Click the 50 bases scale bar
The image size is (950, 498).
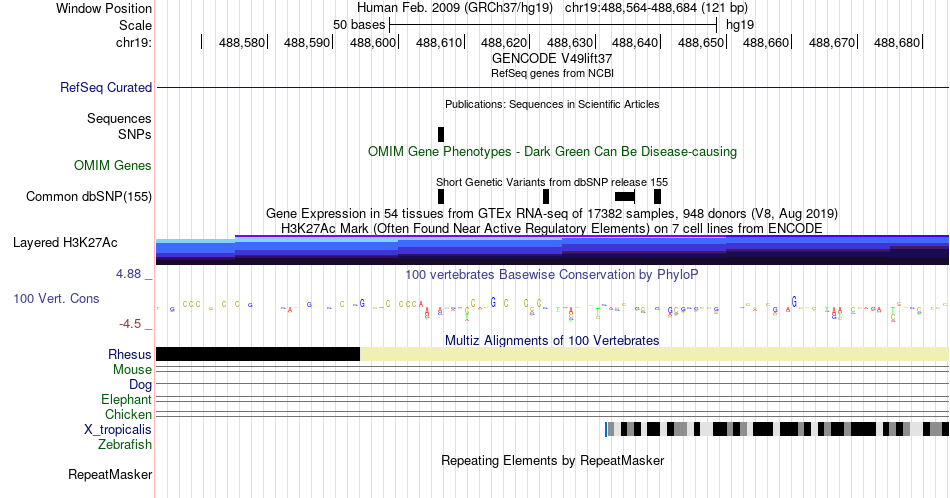[x=553, y=25]
